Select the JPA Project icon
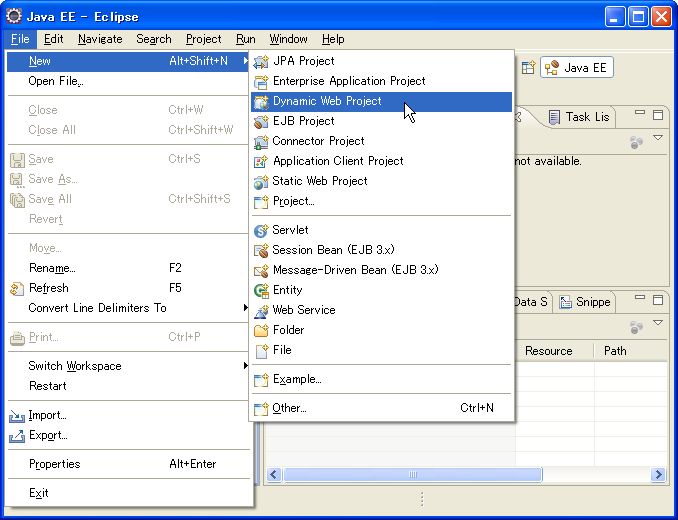The height and width of the screenshot is (520, 678). coord(261,61)
